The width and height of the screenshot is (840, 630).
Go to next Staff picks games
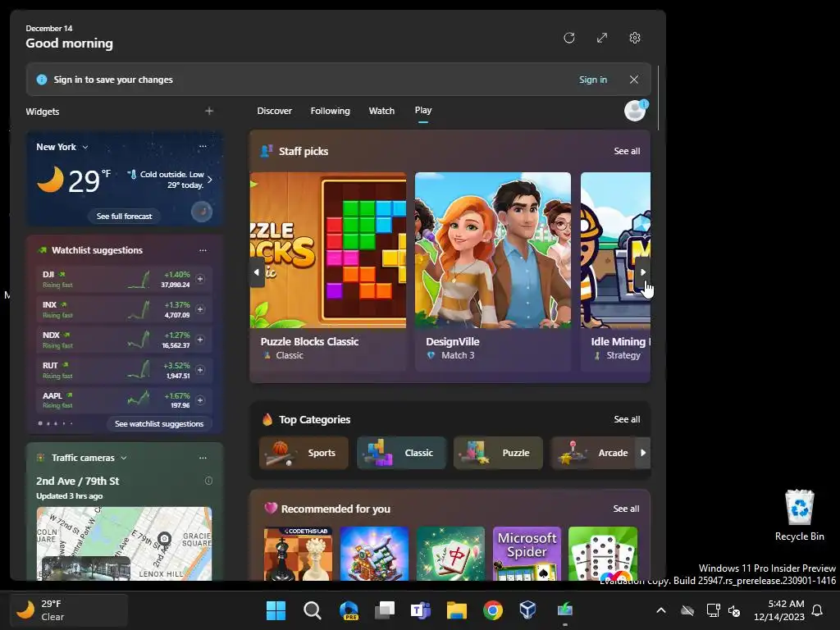pos(643,272)
